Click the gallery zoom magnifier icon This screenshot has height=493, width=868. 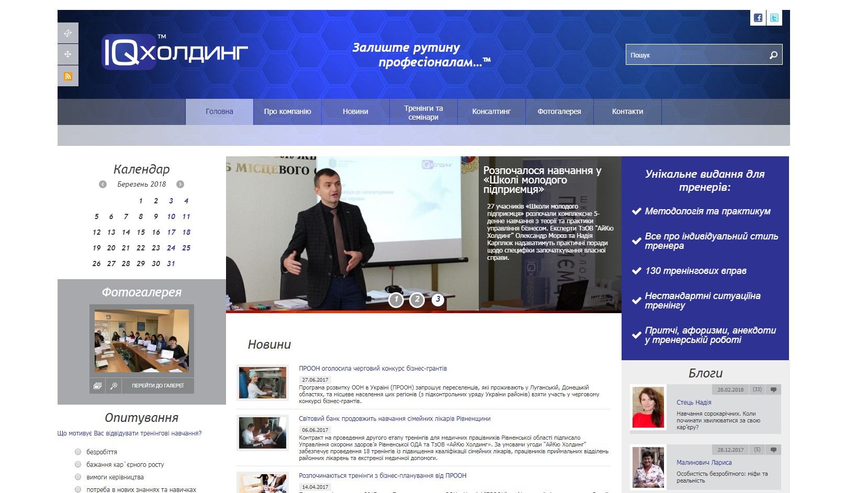coord(114,386)
